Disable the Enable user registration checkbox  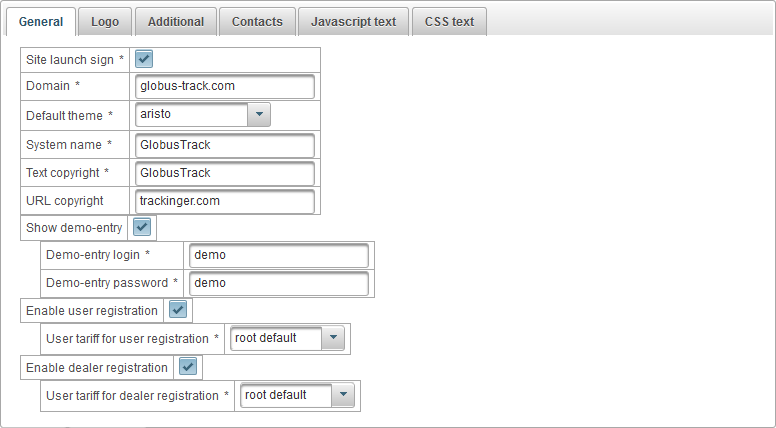click(x=178, y=310)
